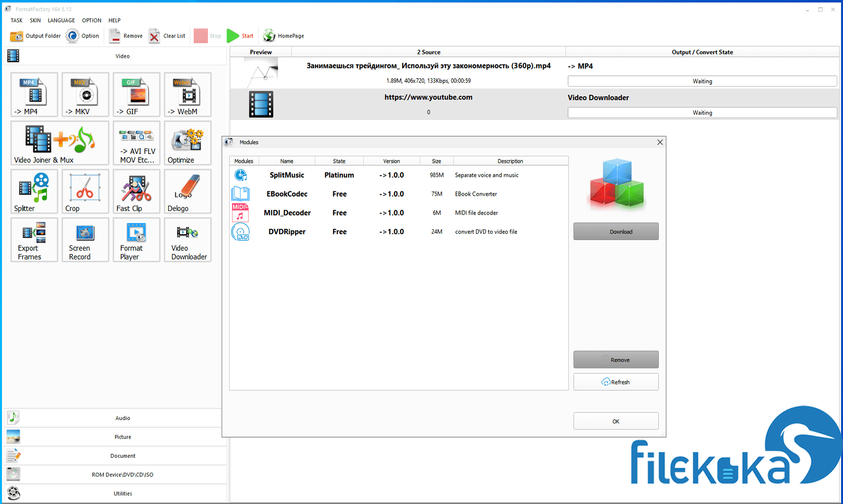Expand the Document category
This screenshot has height=504, width=843.
point(115,456)
